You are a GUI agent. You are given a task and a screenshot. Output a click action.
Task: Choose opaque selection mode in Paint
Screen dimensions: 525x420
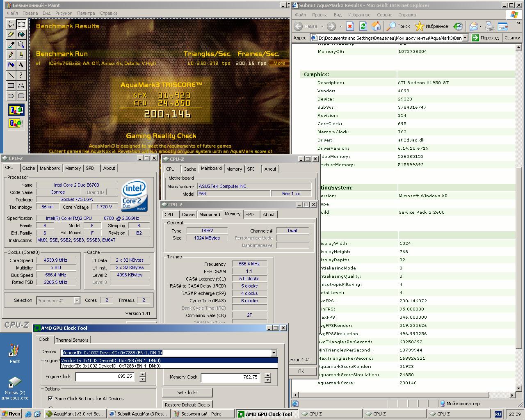click(16, 110)
